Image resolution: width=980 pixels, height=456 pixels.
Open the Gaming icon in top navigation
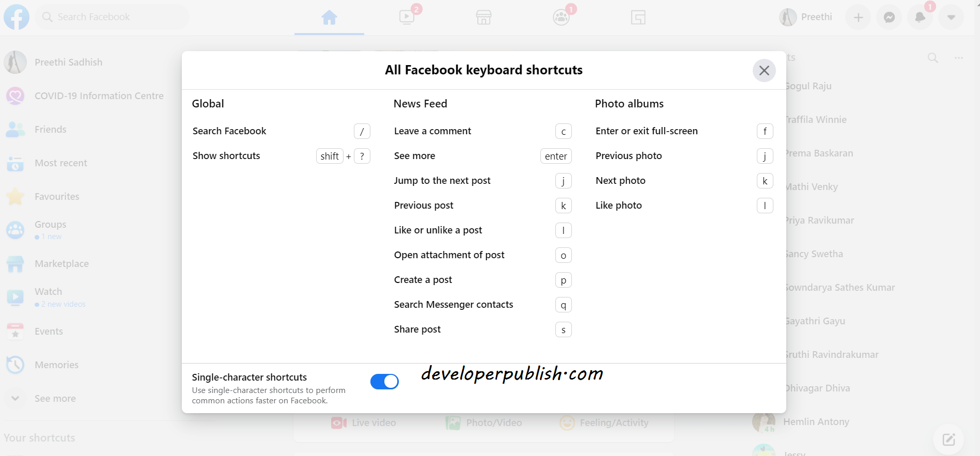pyautogui.click(x=638, y=17)
